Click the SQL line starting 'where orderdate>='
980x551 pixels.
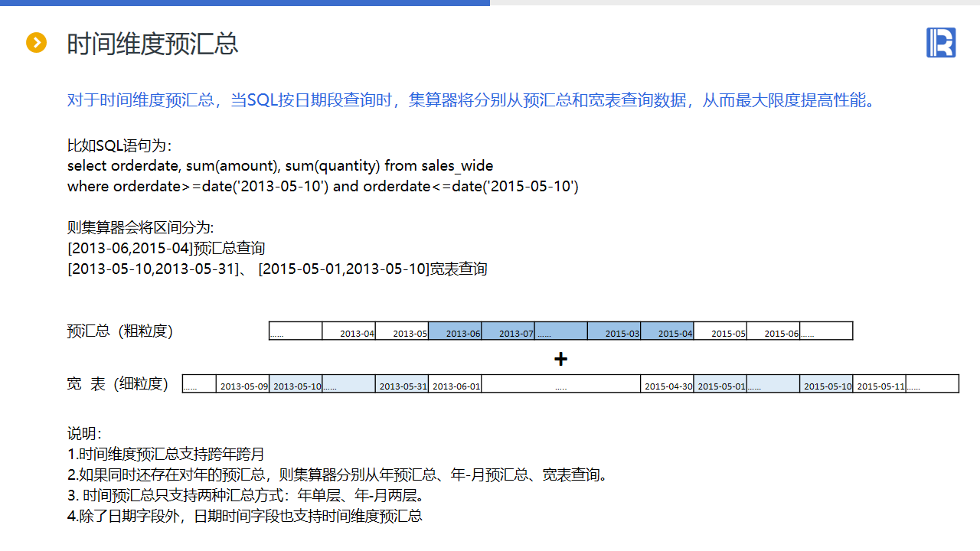pyautogui.click(x=323, y=186)
